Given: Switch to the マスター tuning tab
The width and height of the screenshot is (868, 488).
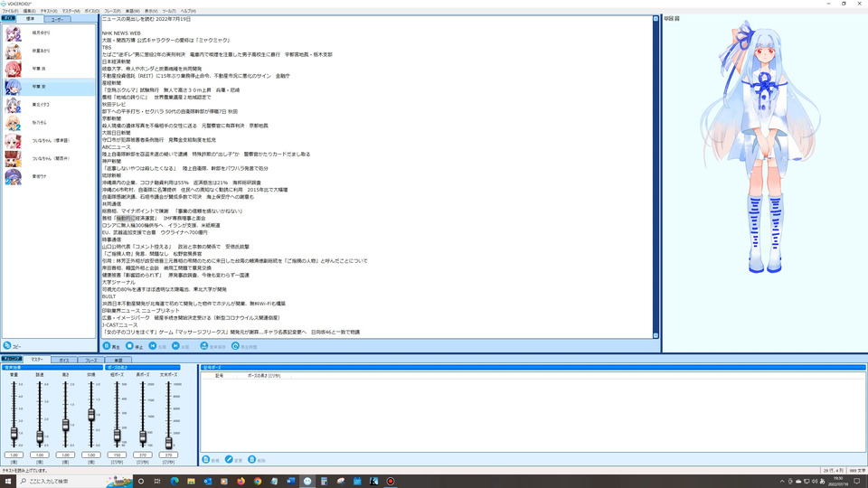Looking at the screenshot, I should click(36, 359).
